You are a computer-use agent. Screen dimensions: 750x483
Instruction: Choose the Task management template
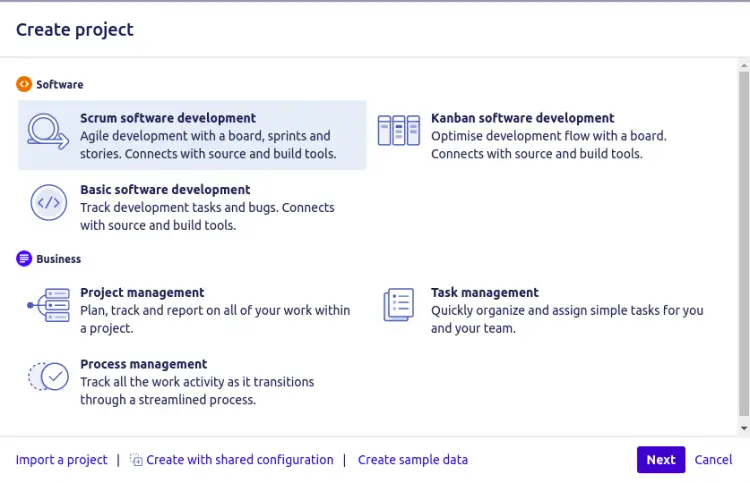pyautogui.click(x=484, y=293)
